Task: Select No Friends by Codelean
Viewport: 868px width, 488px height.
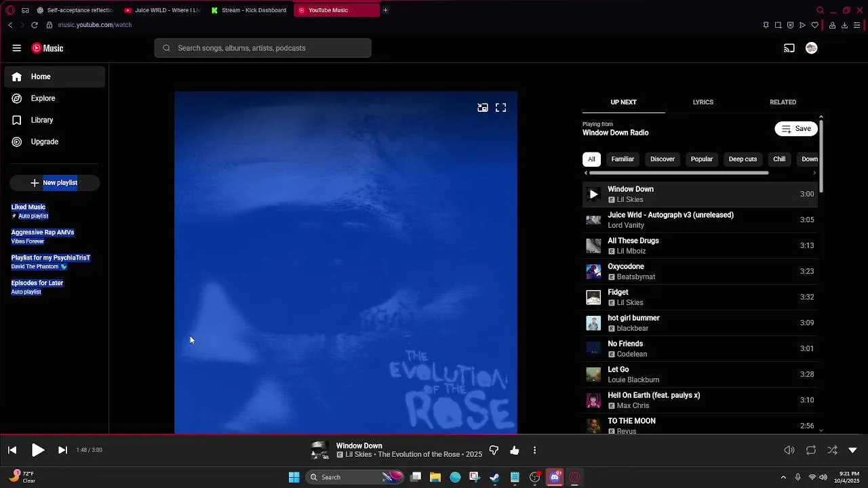Action: (x=700, y=349)
